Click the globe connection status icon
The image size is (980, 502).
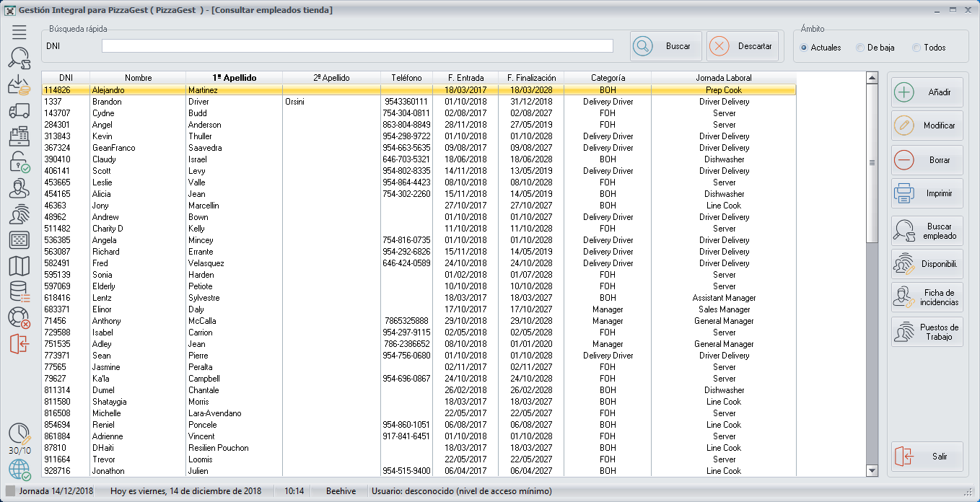(19, 470)
